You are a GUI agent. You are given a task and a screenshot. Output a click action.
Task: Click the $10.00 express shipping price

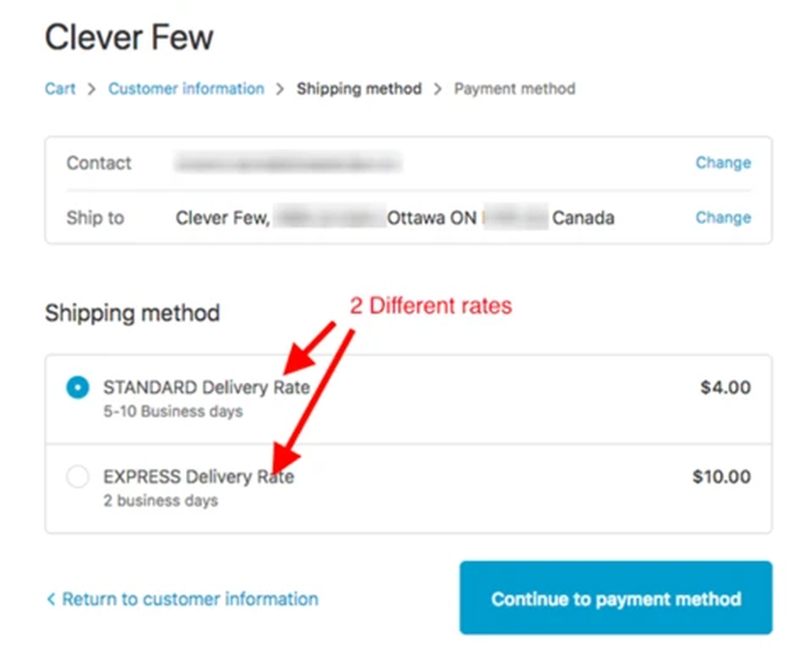pos(721,477)
